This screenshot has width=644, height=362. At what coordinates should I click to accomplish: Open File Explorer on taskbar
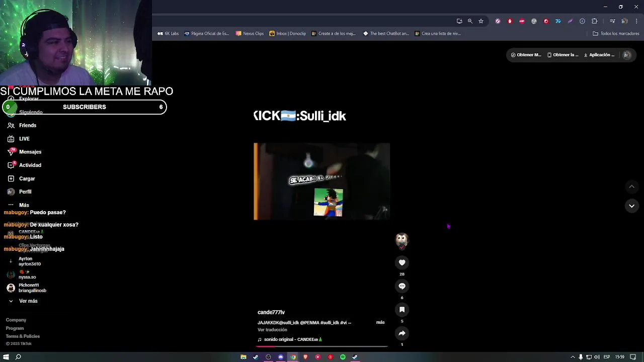tap(244, 357)
